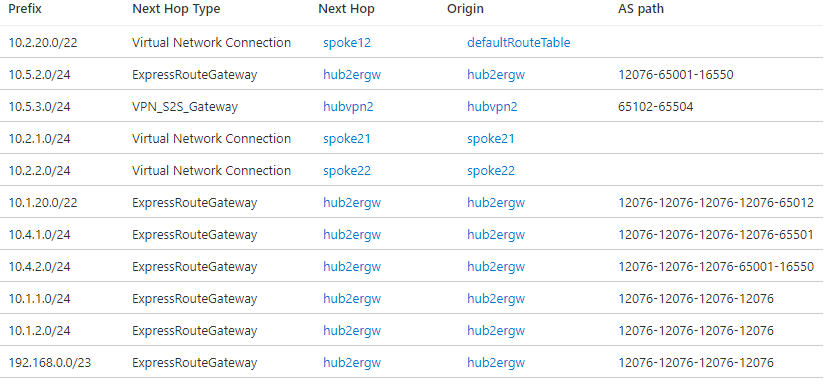Click hub2ergw next hop for 192.168.0.0/23
This screenshot has height=392, width=838.
pos(352,363)
